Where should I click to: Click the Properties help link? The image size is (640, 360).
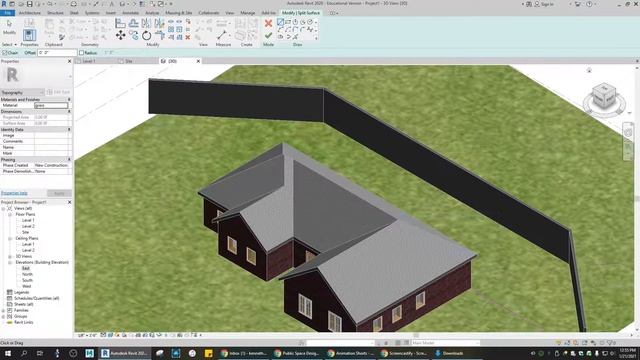pyautogui.click(x=14, y=193)
